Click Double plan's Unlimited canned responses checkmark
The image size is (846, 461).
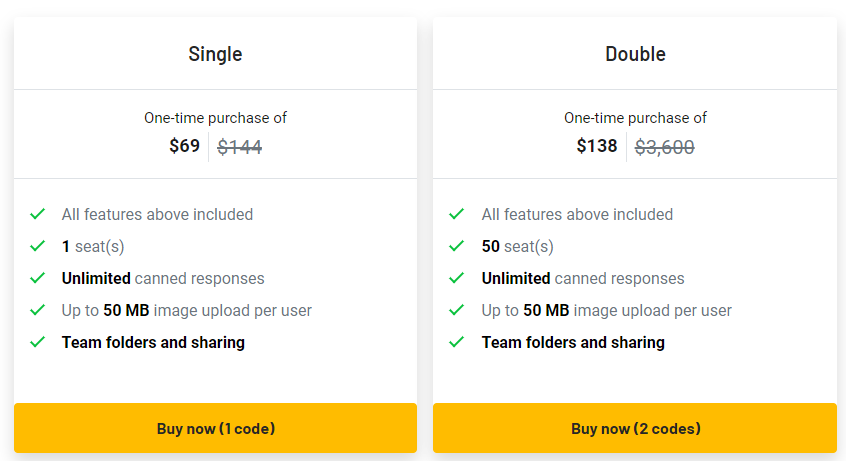click(x=456, y=278)
